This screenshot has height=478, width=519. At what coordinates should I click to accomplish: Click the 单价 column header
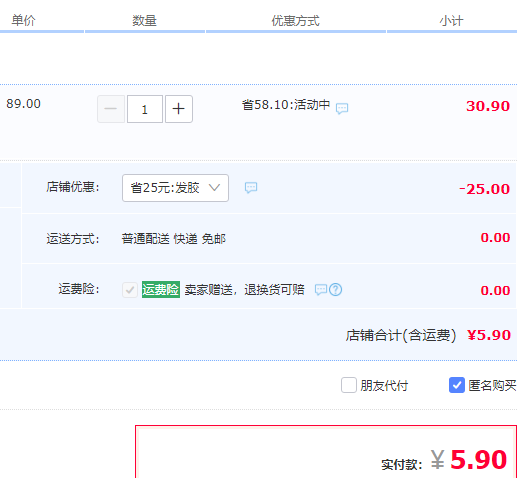(x=23, y=21)
